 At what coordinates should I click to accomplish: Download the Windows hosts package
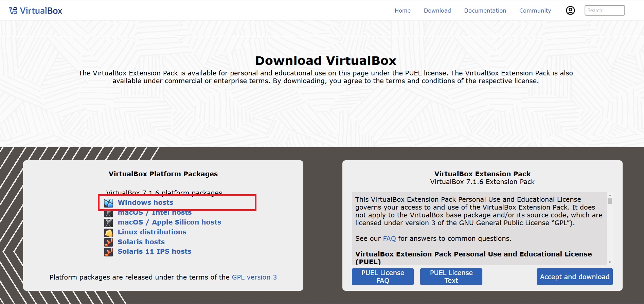(x=145, y=202)
